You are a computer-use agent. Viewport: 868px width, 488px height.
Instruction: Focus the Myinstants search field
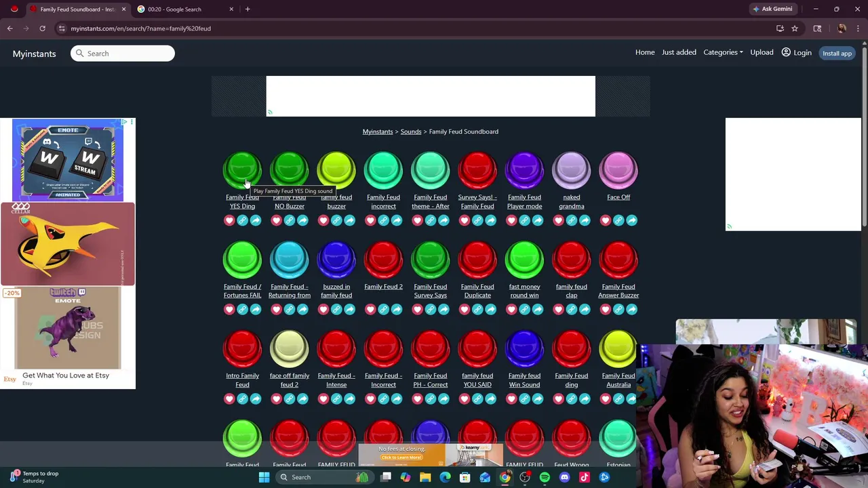123,54
